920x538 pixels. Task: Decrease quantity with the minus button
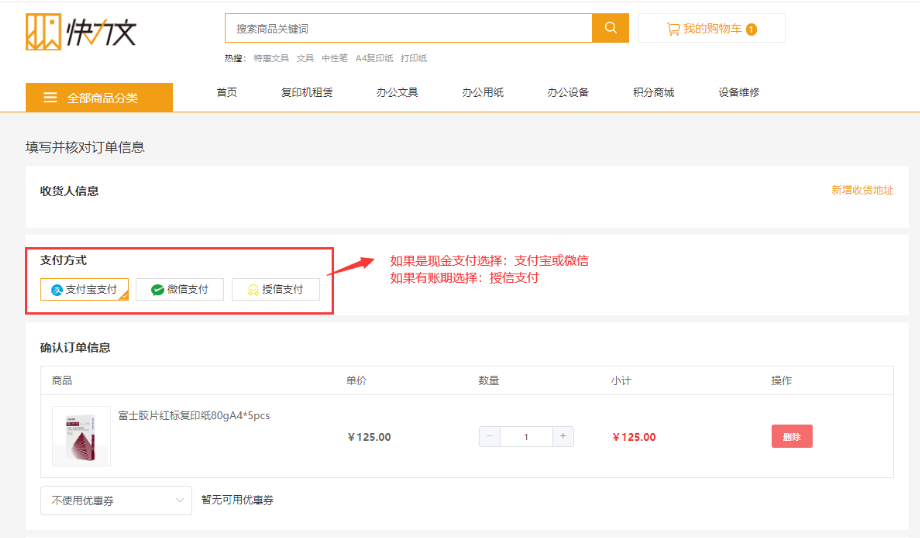(490, 436)
